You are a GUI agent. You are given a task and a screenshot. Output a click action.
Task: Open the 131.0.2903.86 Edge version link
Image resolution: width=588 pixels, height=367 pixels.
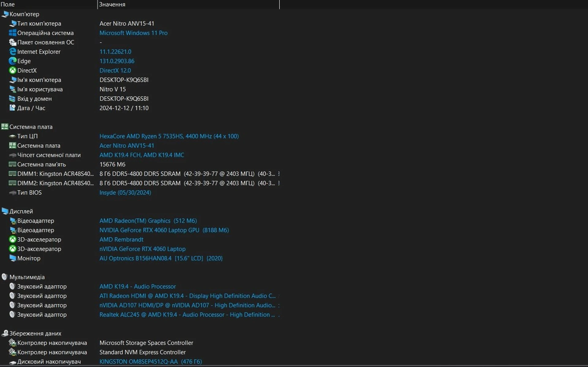click(117, 61)
